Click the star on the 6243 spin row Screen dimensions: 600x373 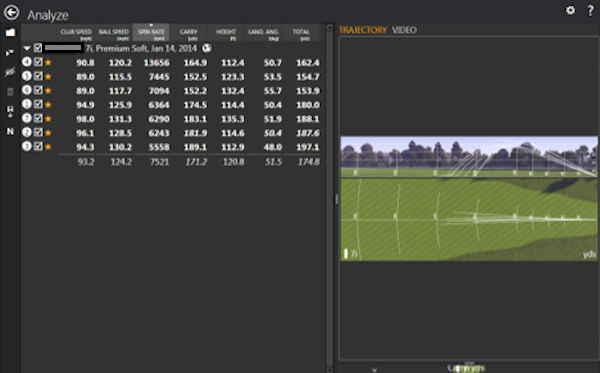coord(48,133)
